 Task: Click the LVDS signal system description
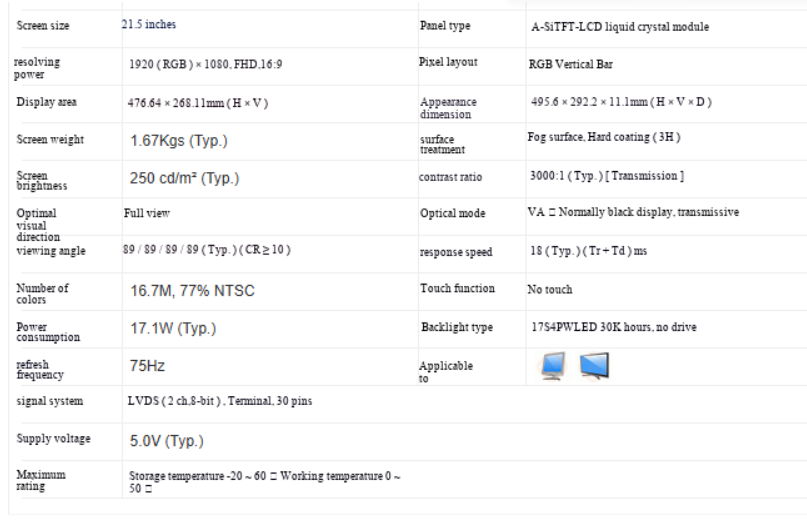tap(220, 401)
